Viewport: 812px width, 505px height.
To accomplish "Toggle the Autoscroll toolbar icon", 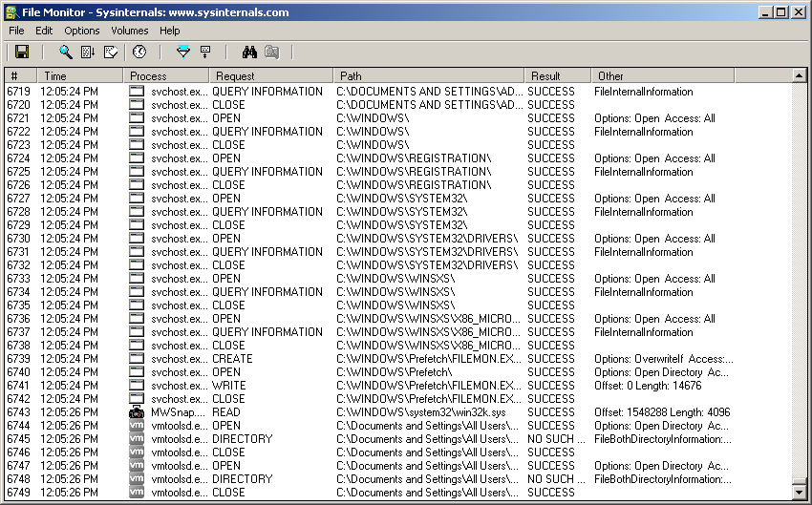I will click(x=88, y=53).
